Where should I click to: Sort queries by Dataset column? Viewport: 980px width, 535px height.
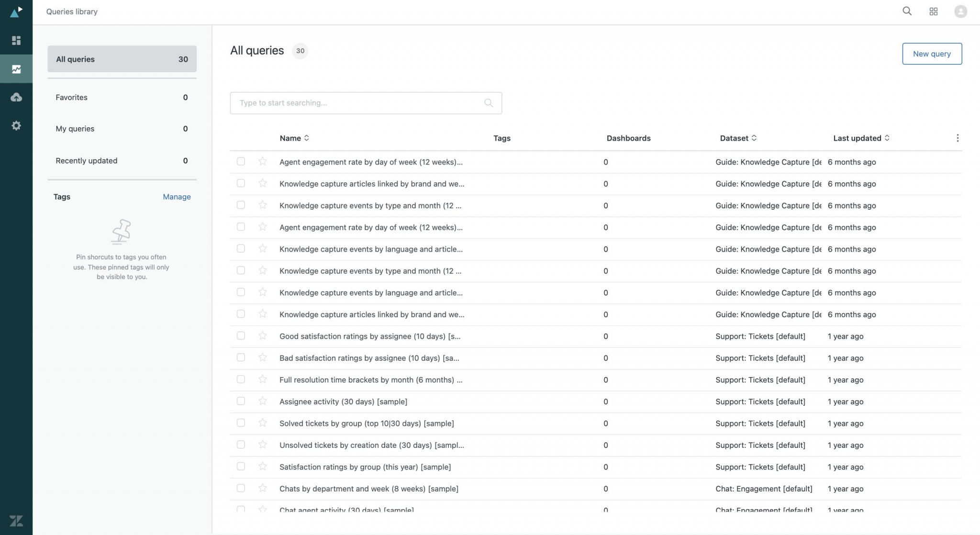(737, 138)
